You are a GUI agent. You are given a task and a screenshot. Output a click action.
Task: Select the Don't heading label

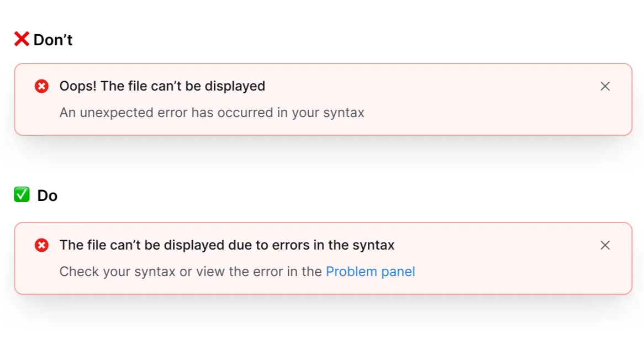[x=52, y=39]
